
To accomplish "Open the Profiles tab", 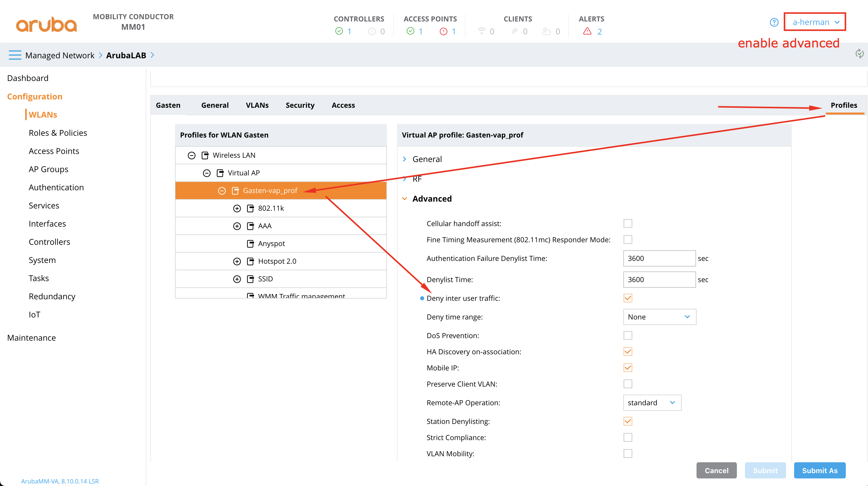I will pyautogui.click(x=844, y=105).
